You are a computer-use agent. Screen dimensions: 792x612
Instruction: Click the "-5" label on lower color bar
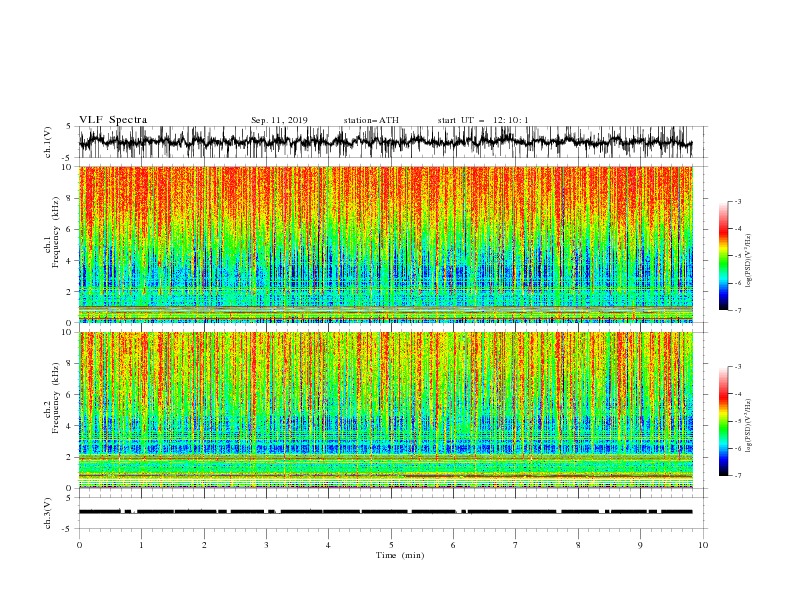pyautogui.click(x=737, y=421)
